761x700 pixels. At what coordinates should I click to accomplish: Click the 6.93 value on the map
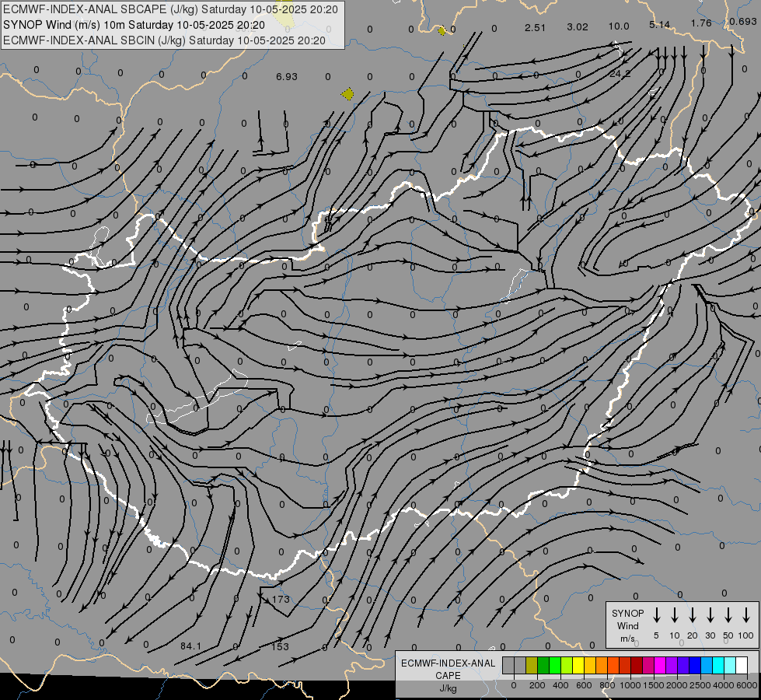pos(286,77)
